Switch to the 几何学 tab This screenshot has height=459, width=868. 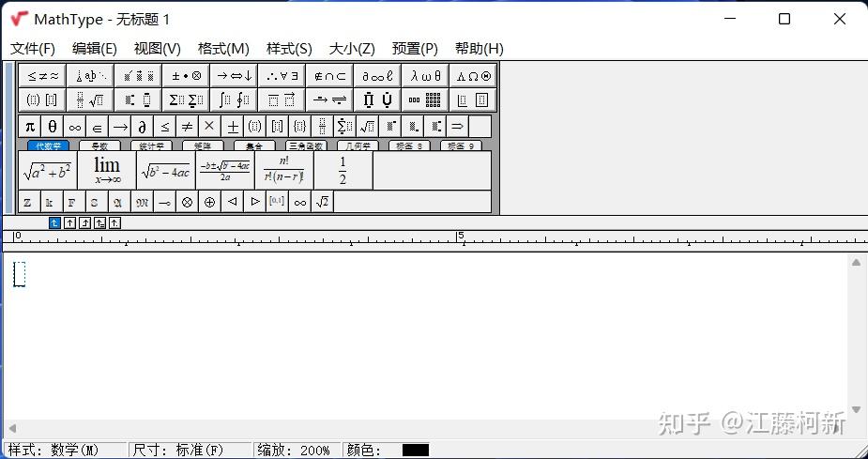coord(358,146)
